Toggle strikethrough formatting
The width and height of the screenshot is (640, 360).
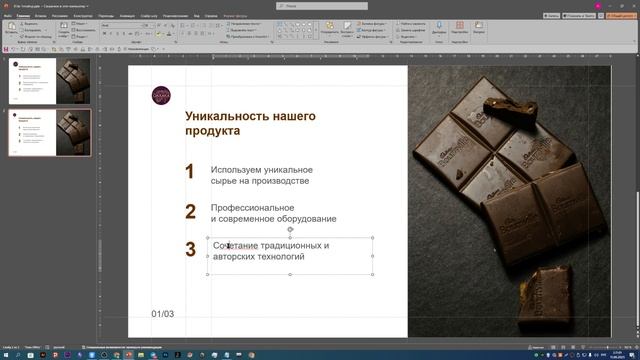pyautogui.click(x=130, y=33)
